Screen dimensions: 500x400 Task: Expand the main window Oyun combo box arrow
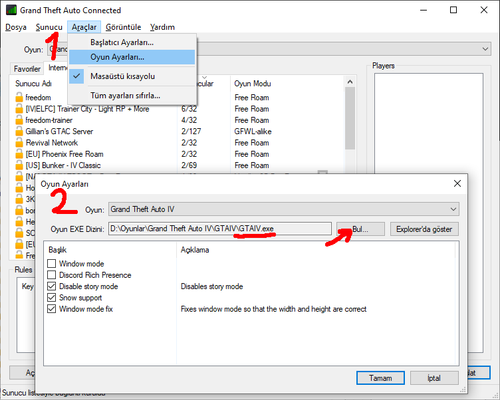point(485,49)
